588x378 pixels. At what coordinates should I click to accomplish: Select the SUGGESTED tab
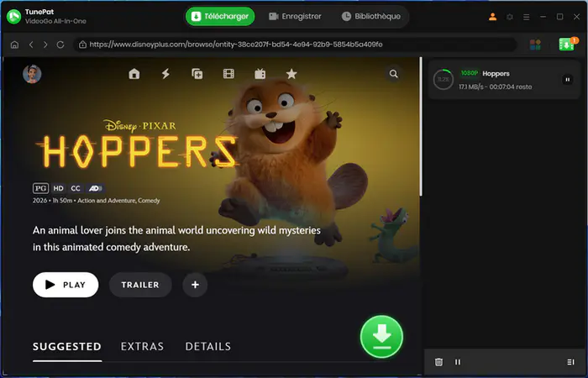[x=67, y=346]
